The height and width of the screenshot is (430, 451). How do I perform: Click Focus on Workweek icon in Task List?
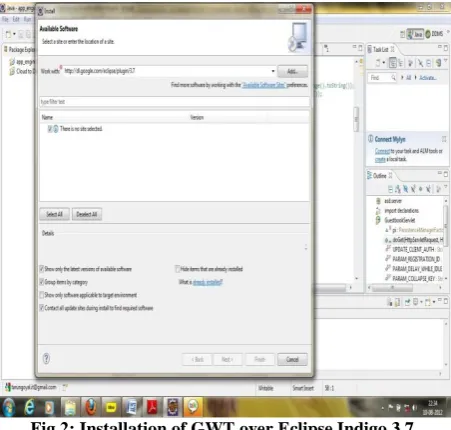[x=411, y=63]
